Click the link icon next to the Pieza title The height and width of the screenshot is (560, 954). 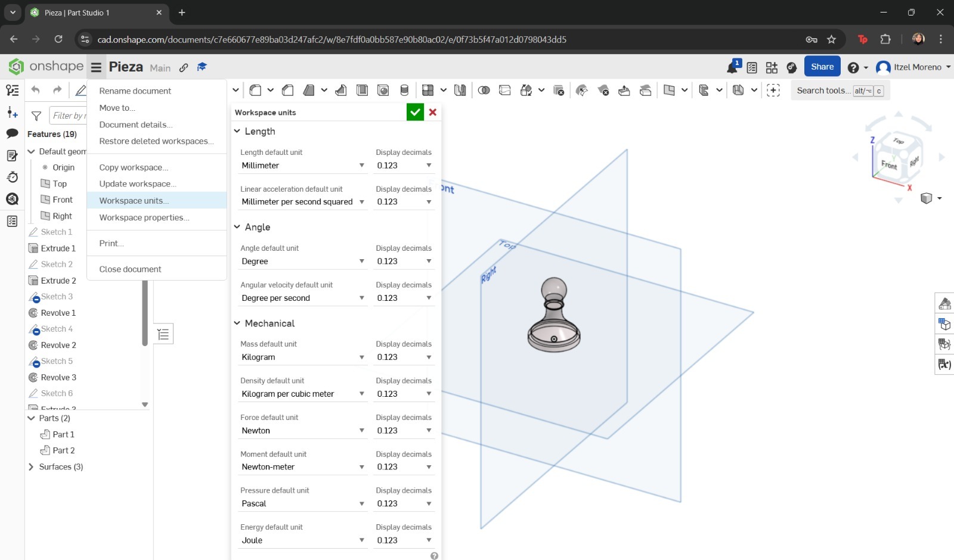[183, 67]
